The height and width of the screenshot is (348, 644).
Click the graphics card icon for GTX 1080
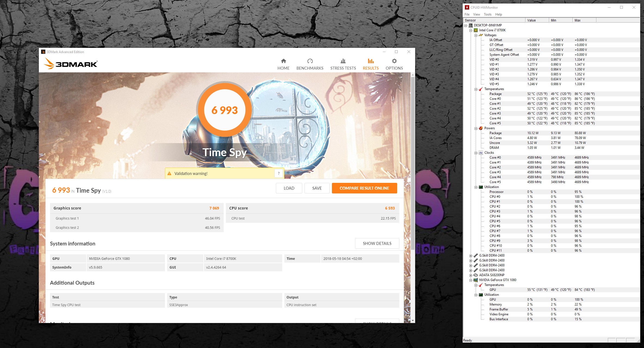click(x=476, y=280)
